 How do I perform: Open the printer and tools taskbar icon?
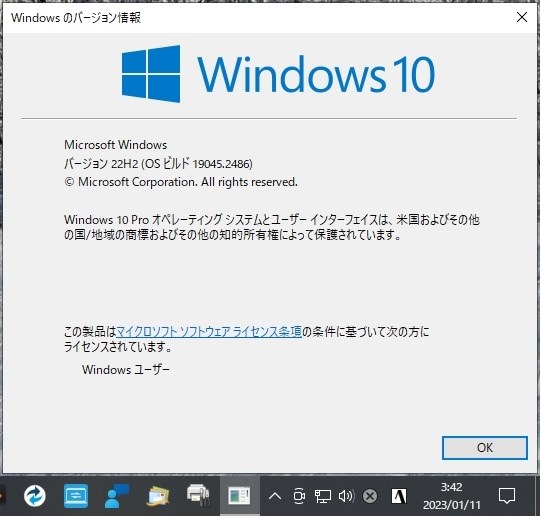(x=198, y=495)
